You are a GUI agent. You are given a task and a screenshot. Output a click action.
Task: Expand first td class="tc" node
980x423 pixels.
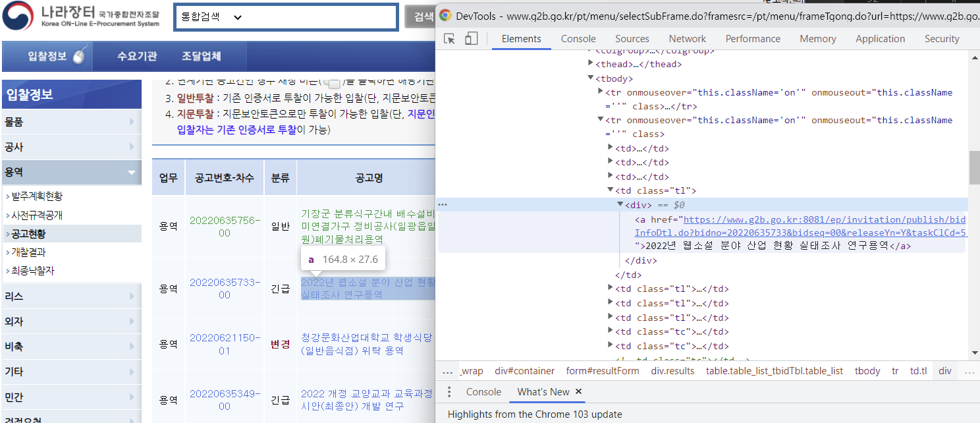611,331
